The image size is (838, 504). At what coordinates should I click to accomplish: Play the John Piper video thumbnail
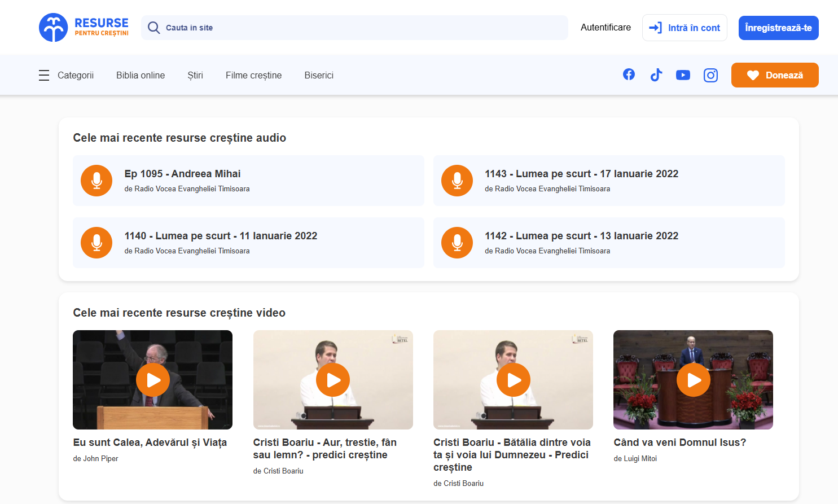153,380
